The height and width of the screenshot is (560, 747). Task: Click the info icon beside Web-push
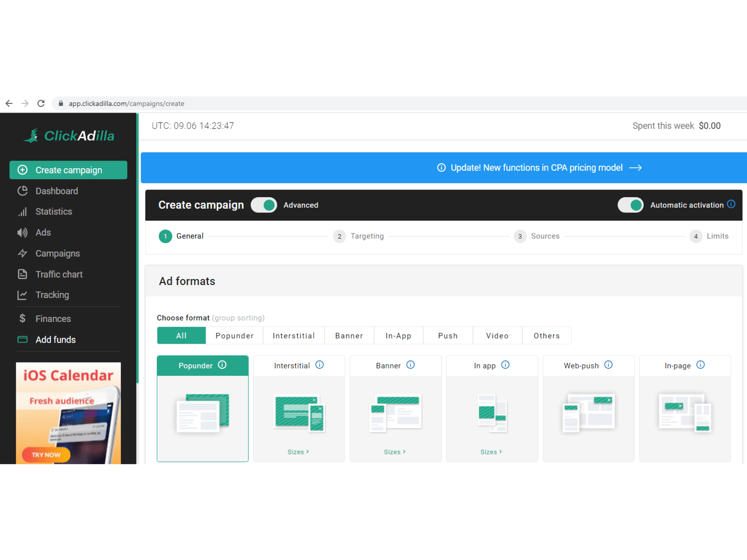608,365
